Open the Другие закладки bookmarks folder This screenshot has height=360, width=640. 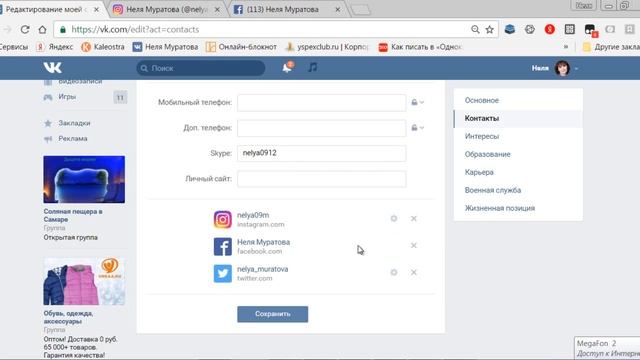611,47
